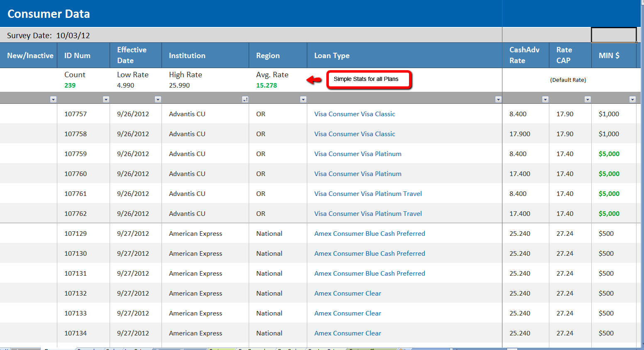Select the Region header cell
Viewport: 644px width, 350px height.
278,55
